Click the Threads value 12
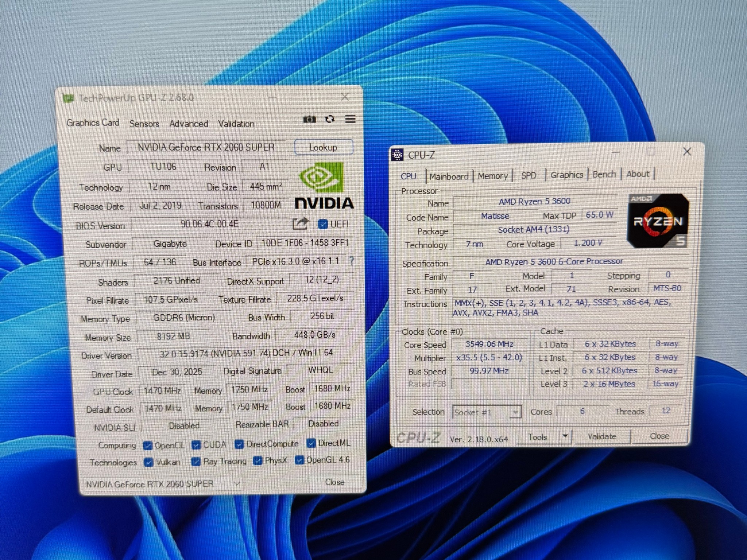The width and height of the screenshot is (747, 560). pyautogui.click(x=666, y=411)
